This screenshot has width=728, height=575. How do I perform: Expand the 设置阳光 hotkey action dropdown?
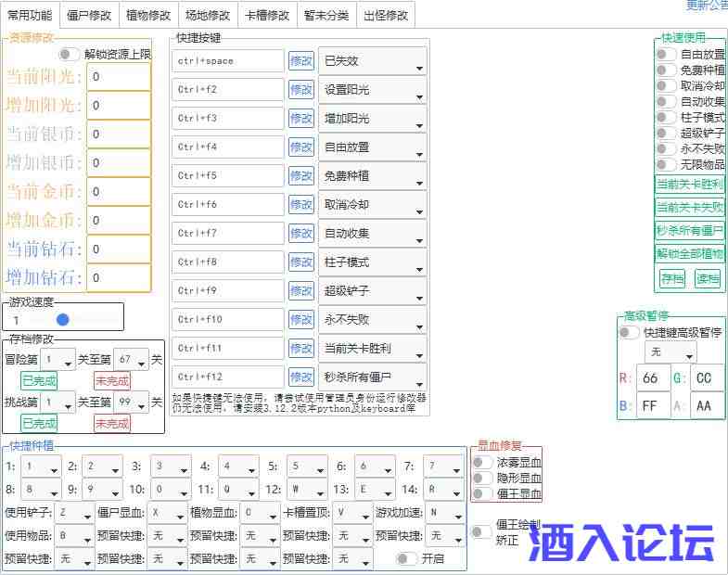(x=372, y=90)
